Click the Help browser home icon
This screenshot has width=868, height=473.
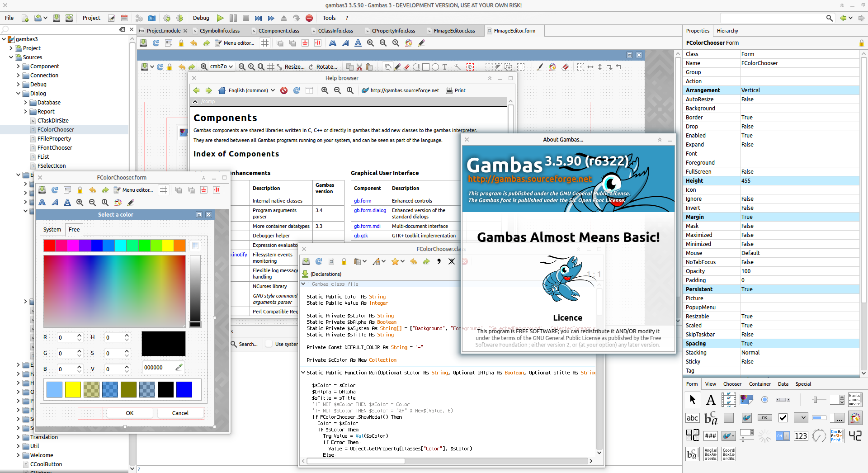(x=222, y=90)
